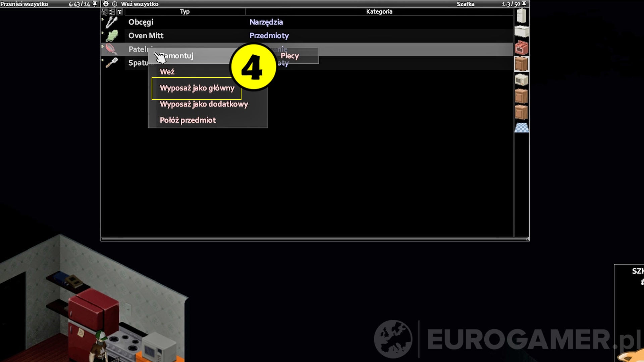Click the tree expand-all view icon

pos(104,12)
